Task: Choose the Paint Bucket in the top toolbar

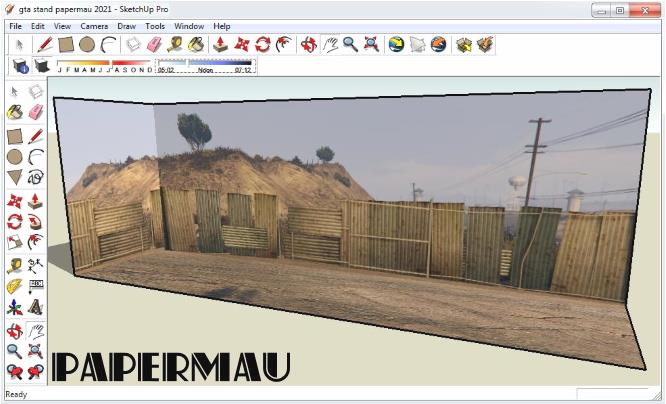Action: coord(196,44)
